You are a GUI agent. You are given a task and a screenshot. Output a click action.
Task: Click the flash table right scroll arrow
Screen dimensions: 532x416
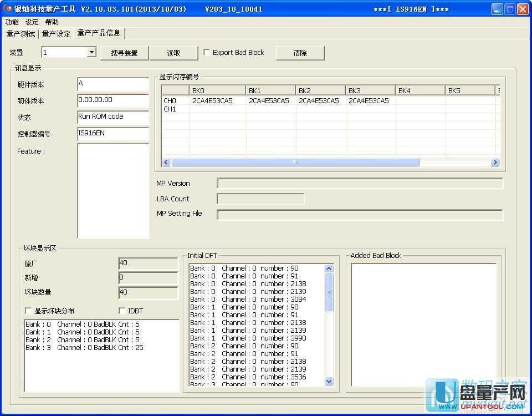pos(495,163)
